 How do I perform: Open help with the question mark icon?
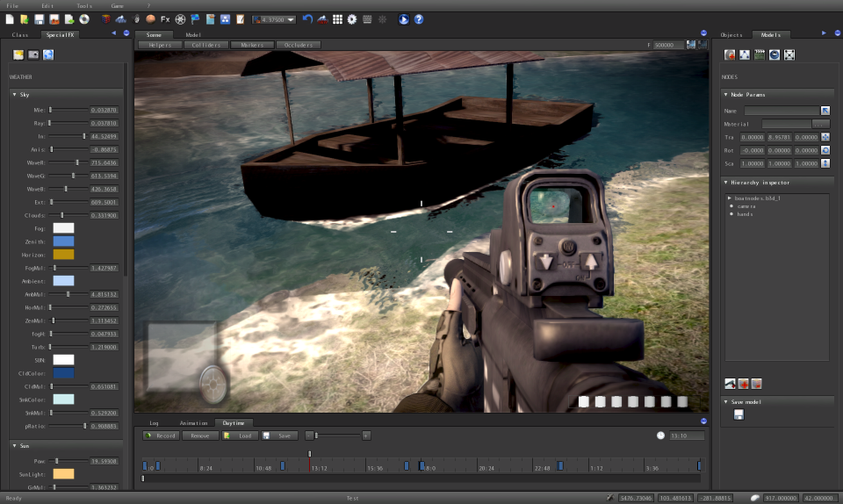(419, 19)
